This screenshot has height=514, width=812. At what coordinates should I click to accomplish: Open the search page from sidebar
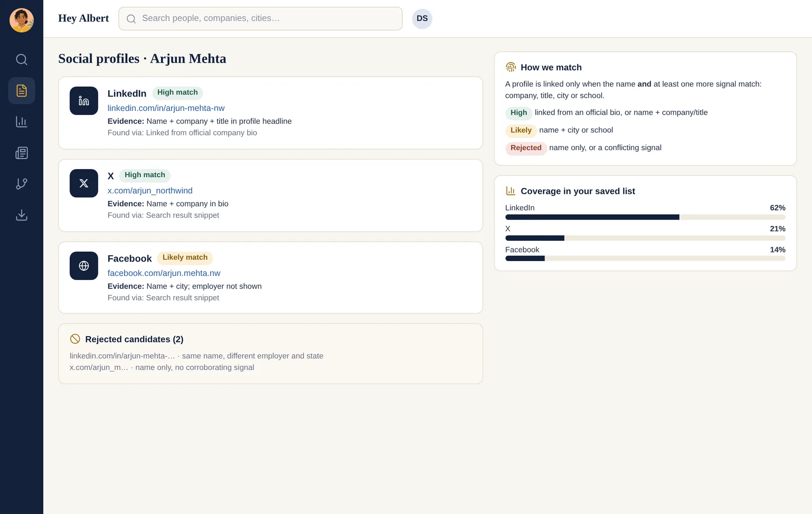point(22,60)
